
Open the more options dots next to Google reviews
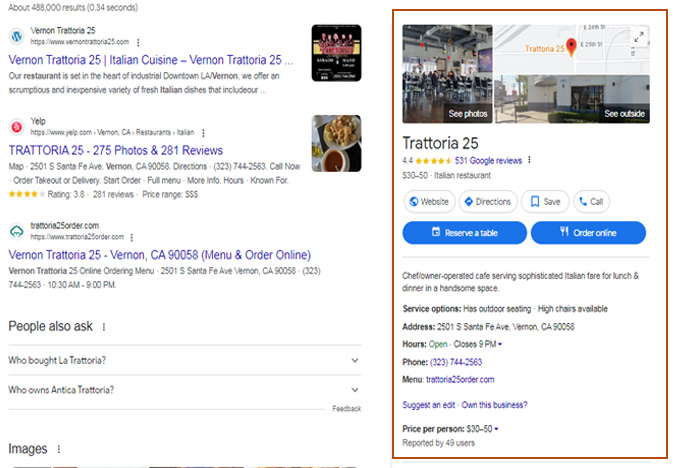click(530, 160)
